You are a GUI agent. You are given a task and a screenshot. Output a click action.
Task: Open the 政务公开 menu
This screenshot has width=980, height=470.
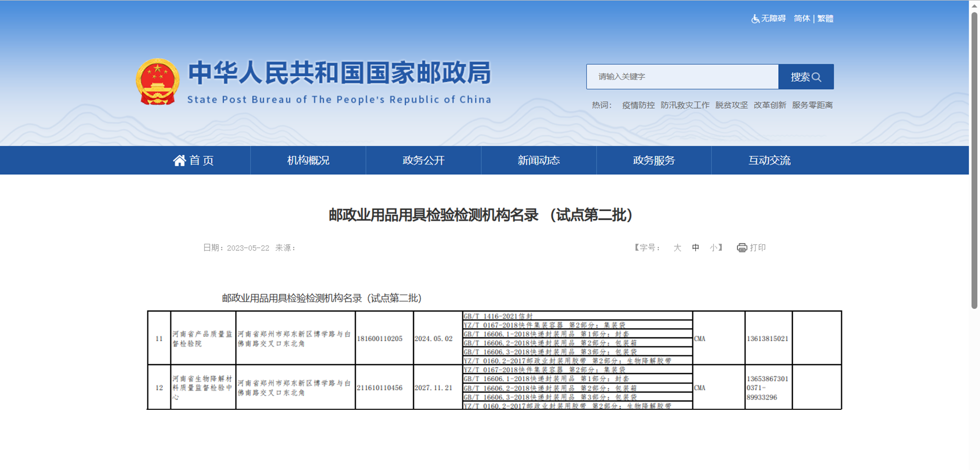pyautogui.click(x=423, y=161)
